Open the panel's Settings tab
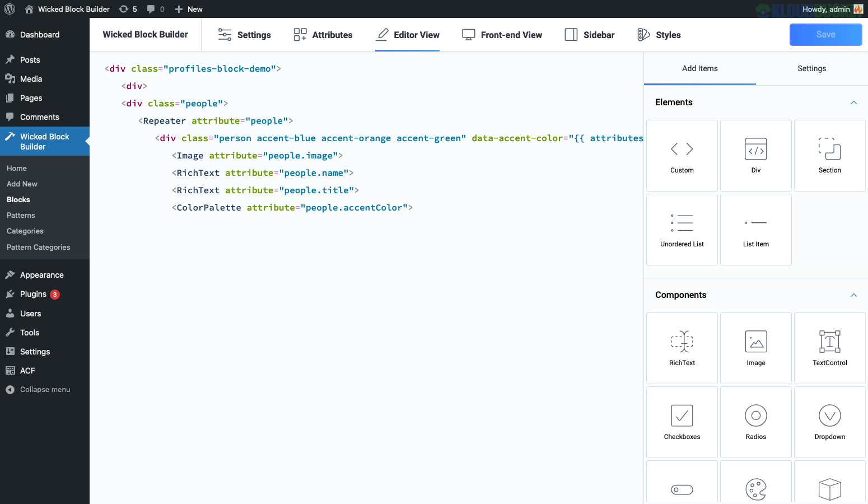This screenshot has width=868, height=504. (x=811, y=68)
